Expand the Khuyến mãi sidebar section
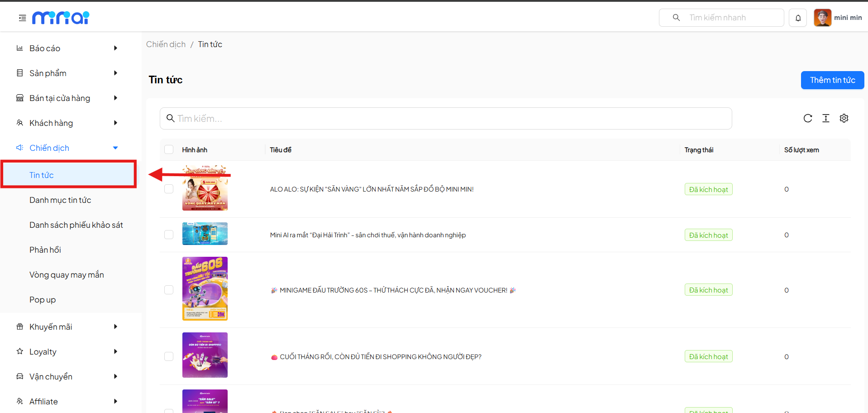This screenshot has width=868, height=413. click(x=68, y=327)
